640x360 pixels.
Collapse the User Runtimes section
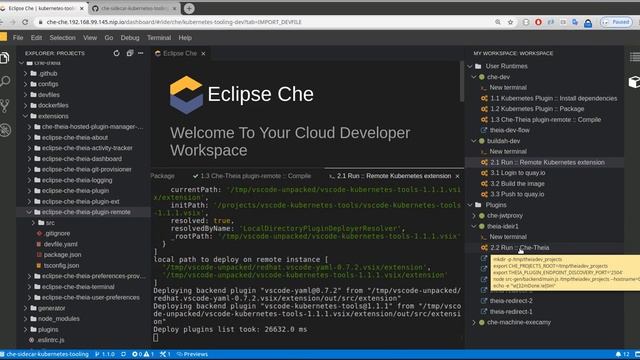click(470, 66)
